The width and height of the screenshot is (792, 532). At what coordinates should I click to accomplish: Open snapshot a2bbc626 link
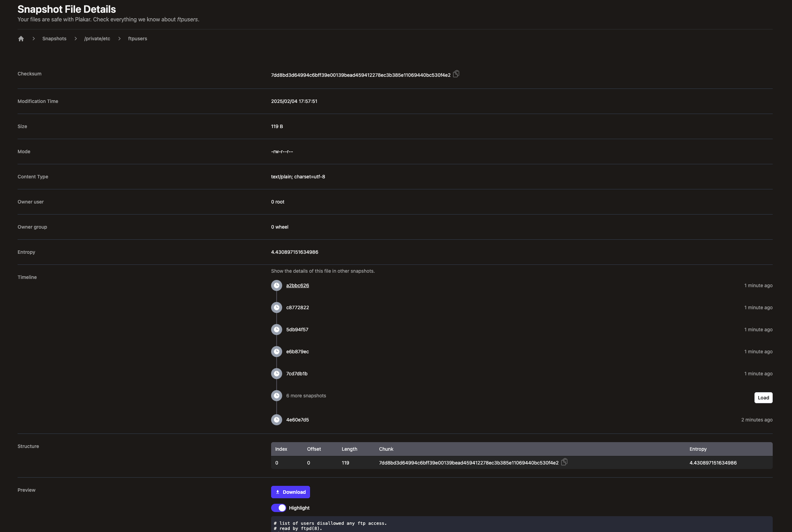[297, 285]
